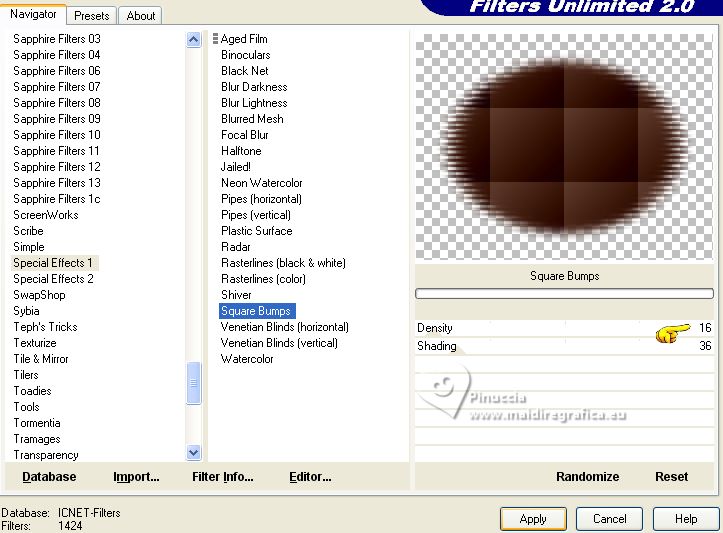Select the Navigator tab
This screenshot has height=533, width=723.
click(x=33, y=14)
